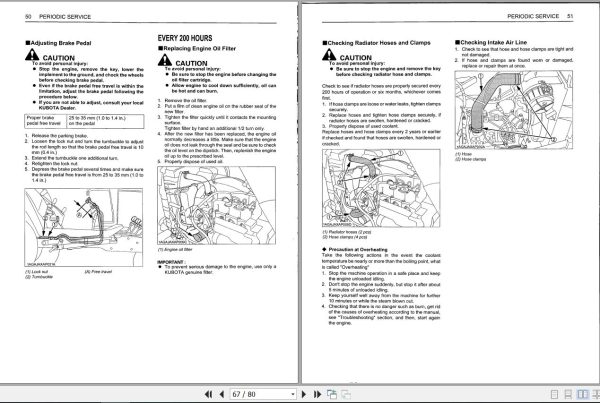Click the CAUTION warning triangle under Adjusting Brake Pedal
Screen dimensions: 600x403
[33, 55]
